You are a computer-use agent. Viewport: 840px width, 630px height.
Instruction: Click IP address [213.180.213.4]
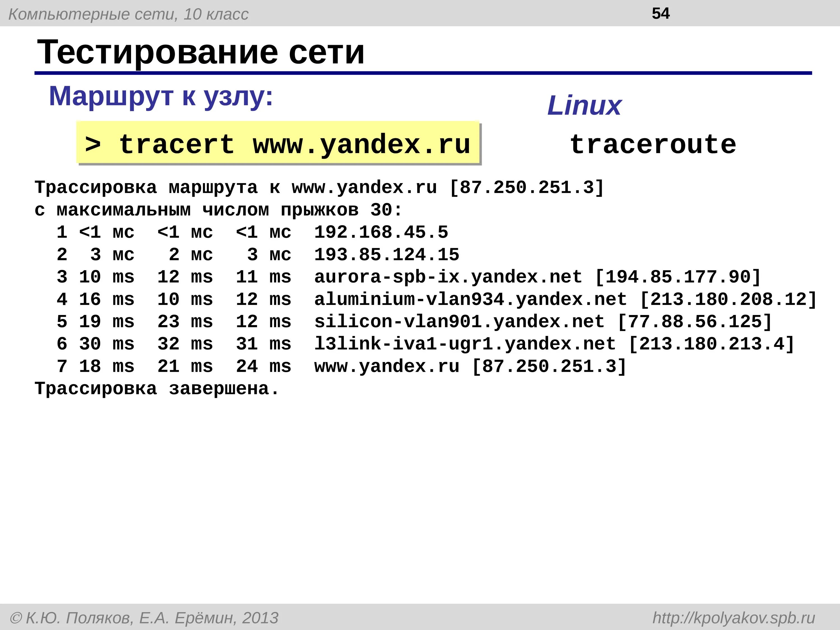point(711,344)
